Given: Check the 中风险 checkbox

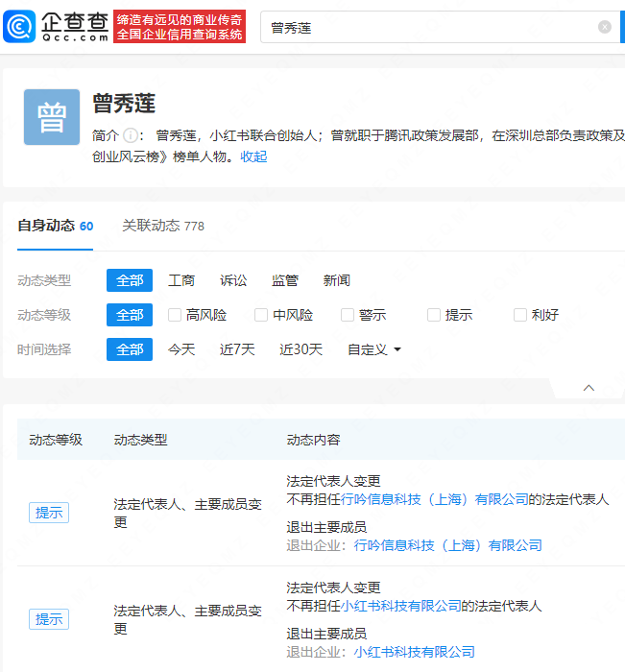Looking at the screenshot, I should 261,315.
